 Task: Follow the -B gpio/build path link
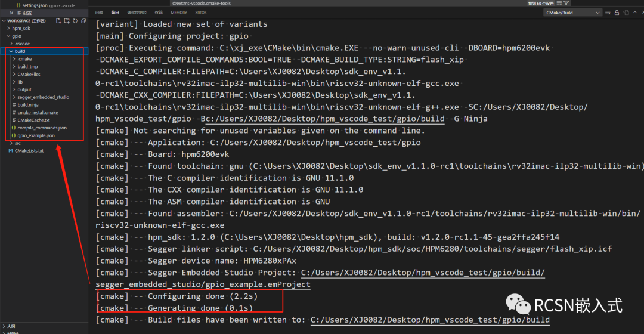point(324,119)
